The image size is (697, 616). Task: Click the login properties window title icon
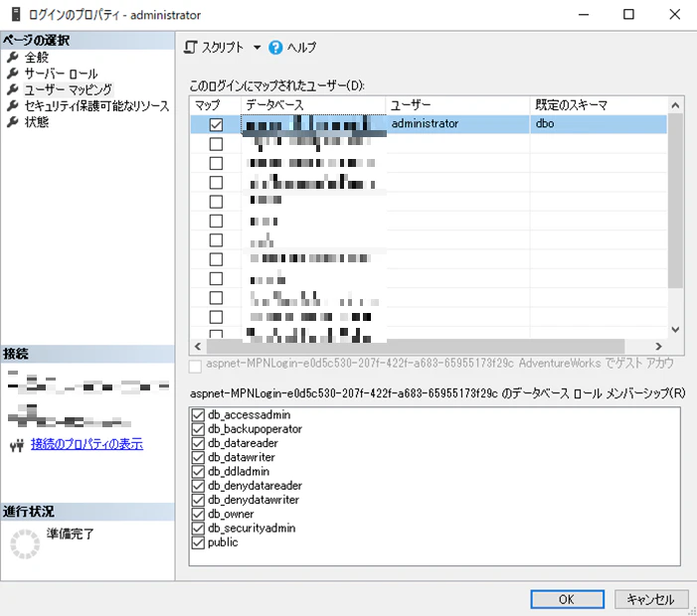click(16, 14)
